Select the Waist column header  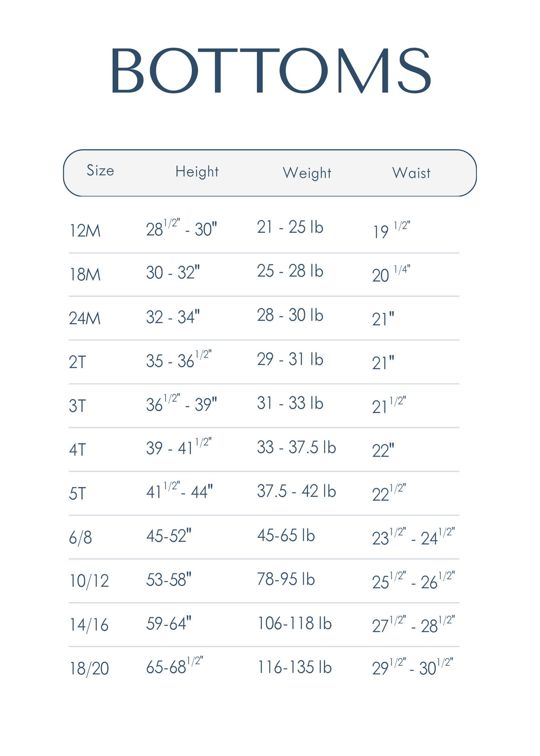click(411, 173)
